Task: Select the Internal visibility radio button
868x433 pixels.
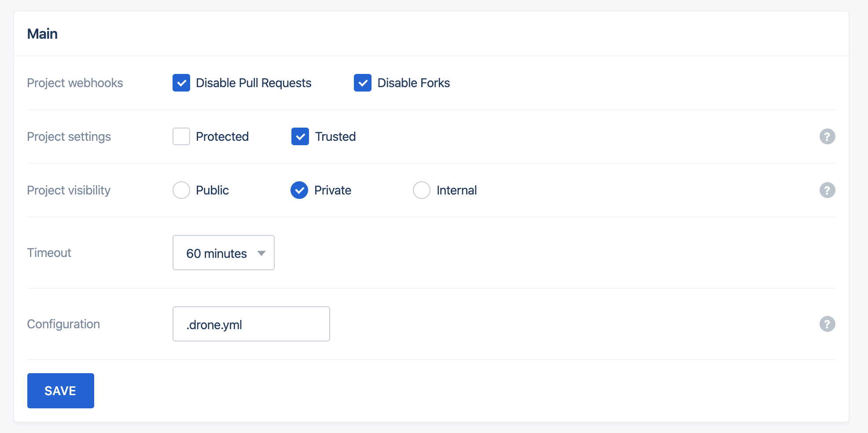Action: 422,190
